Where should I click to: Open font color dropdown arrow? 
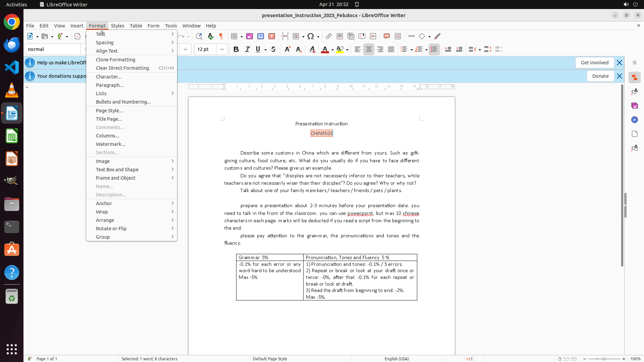[x=332, y=50]
